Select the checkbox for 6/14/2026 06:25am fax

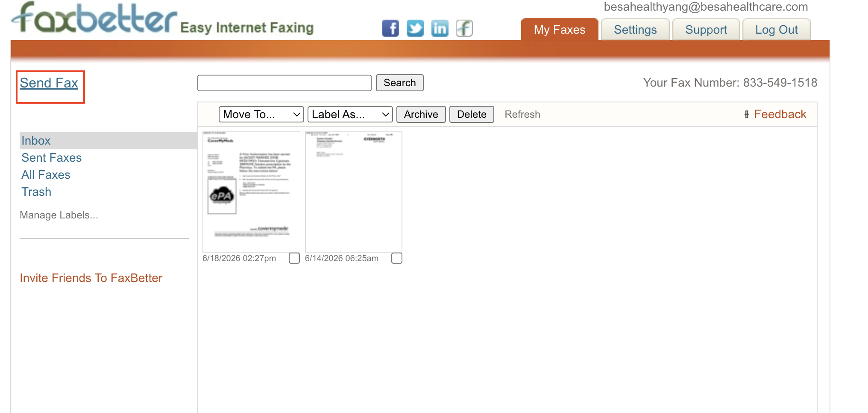(397, 258)
